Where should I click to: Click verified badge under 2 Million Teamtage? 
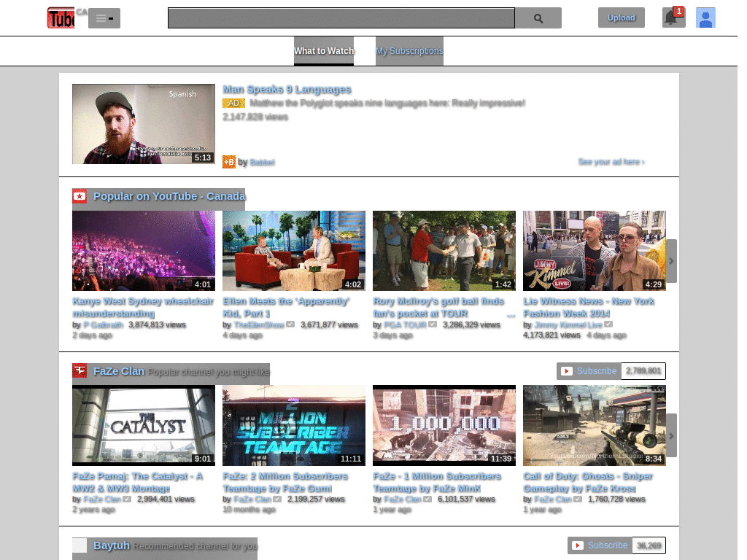click(x=277, y=499)
